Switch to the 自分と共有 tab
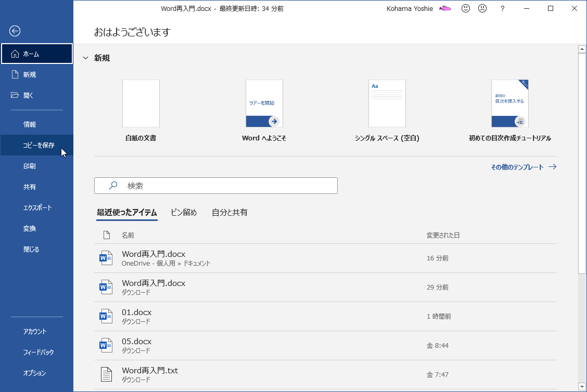Image resolution: width=587 pixels, height=392 pixels. pyautogui.click(x=229, y=213)
